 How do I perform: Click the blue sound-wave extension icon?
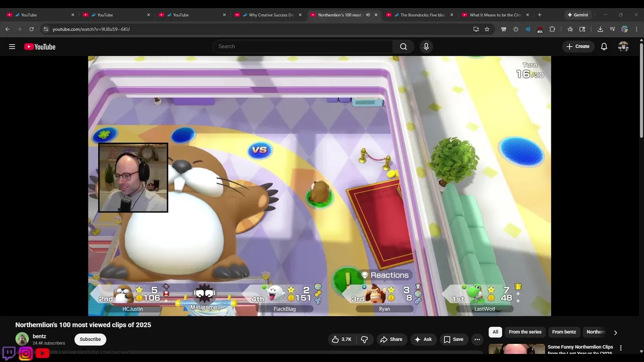528,29
